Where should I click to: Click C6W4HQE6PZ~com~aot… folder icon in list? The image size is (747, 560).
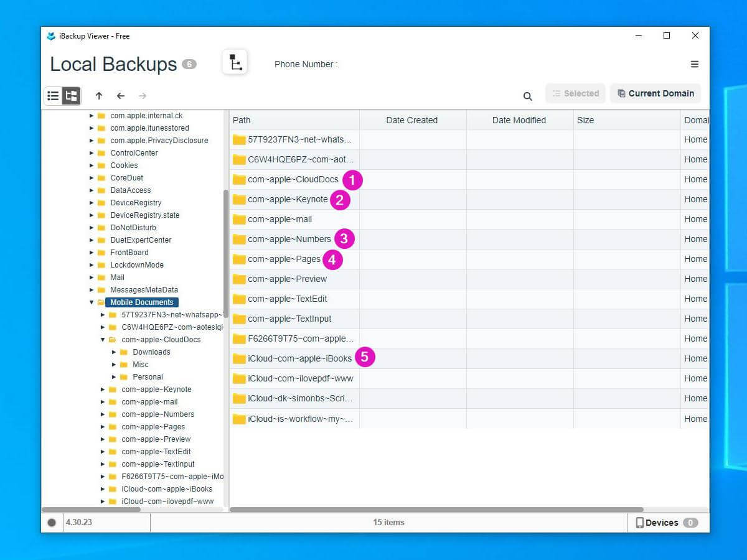pos(239,159)
